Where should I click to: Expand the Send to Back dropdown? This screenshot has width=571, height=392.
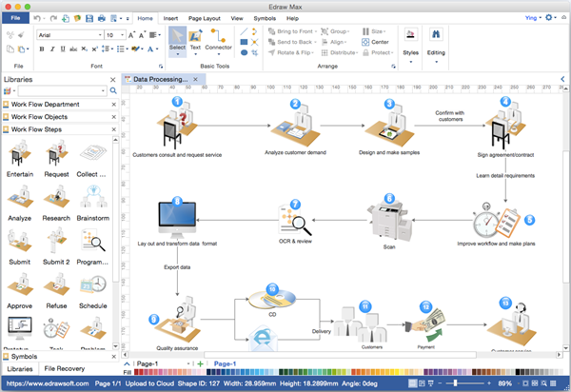tap(315, 42)
